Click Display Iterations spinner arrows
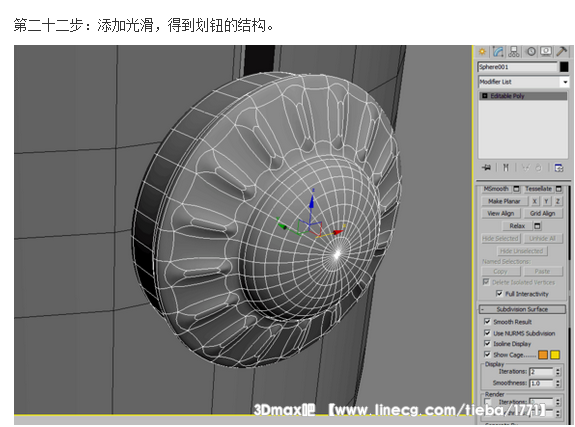Screen dimensions: 575x427 pos(558,372)
